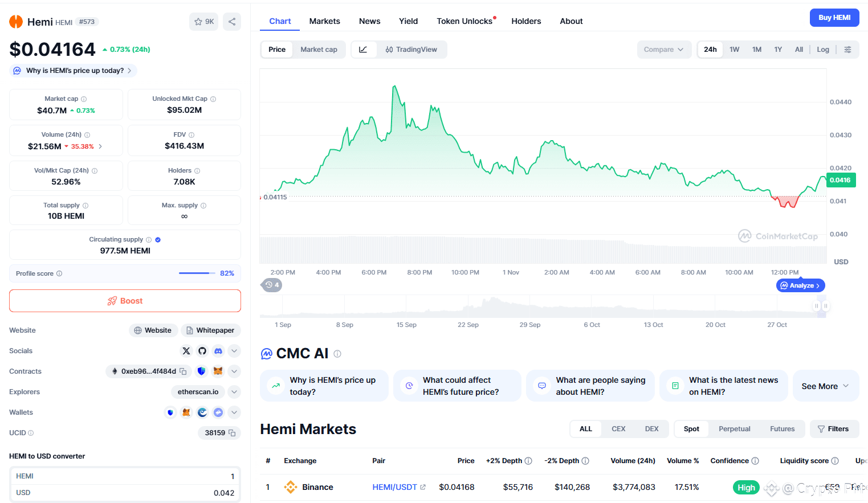
Task: Open the Compare dropdown
Action: pos(664,50)
